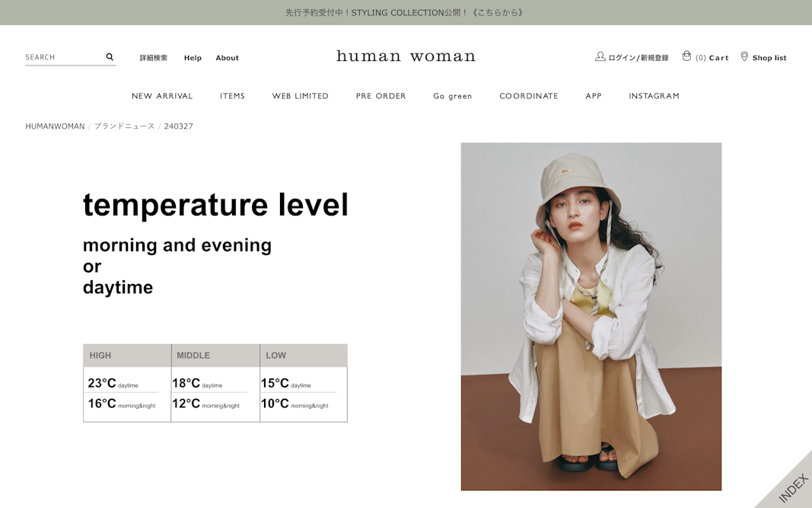Open the cart via the bag icon
The height and width of the screenshot is (508, 812).
[687, 56]
